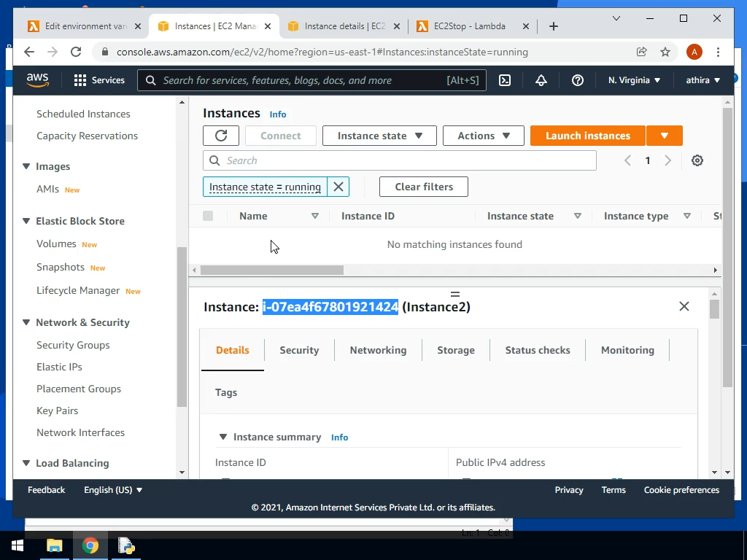The width and height of the screenshot is (747, 560).
Task: Open English (US) language selector
Action: click(113, 489)
